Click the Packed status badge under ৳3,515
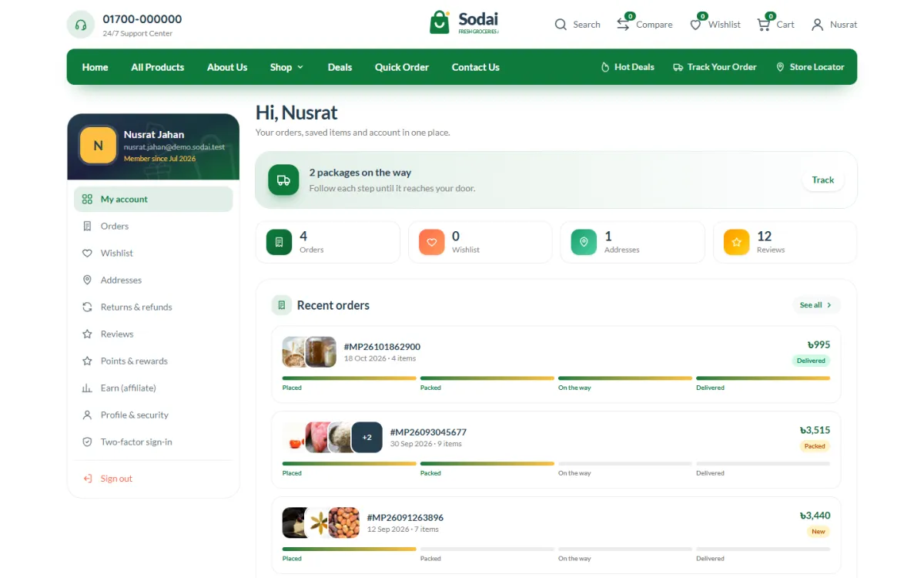The height and width of the screenshot is (578, 924). [x=815, y=446]
